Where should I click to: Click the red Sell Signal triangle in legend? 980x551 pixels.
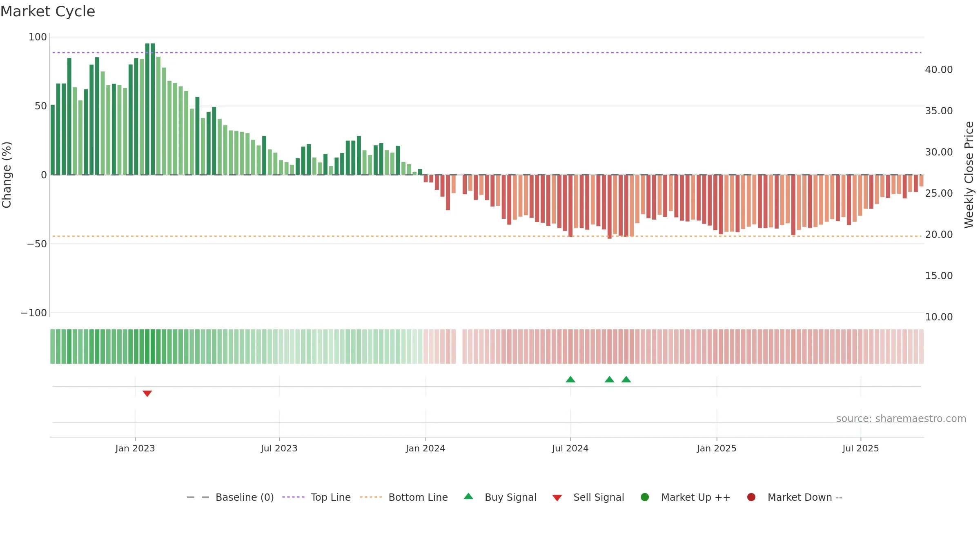557,498
